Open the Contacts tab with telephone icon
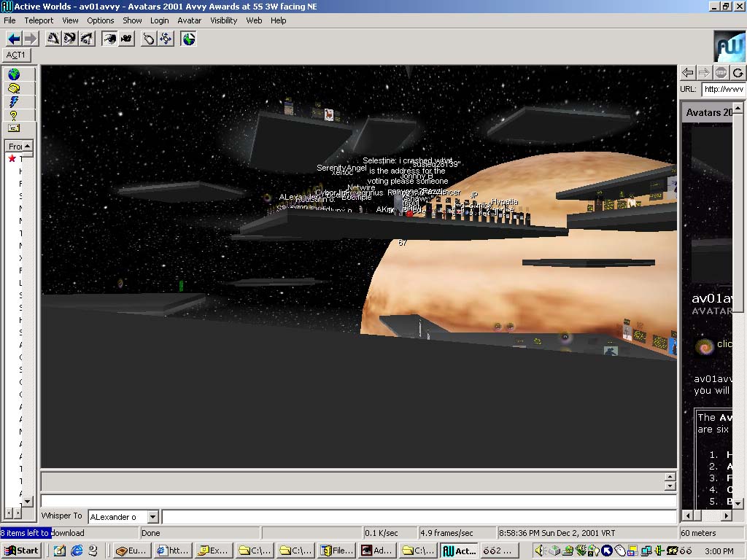747x560 pixels. pos(13,88)
